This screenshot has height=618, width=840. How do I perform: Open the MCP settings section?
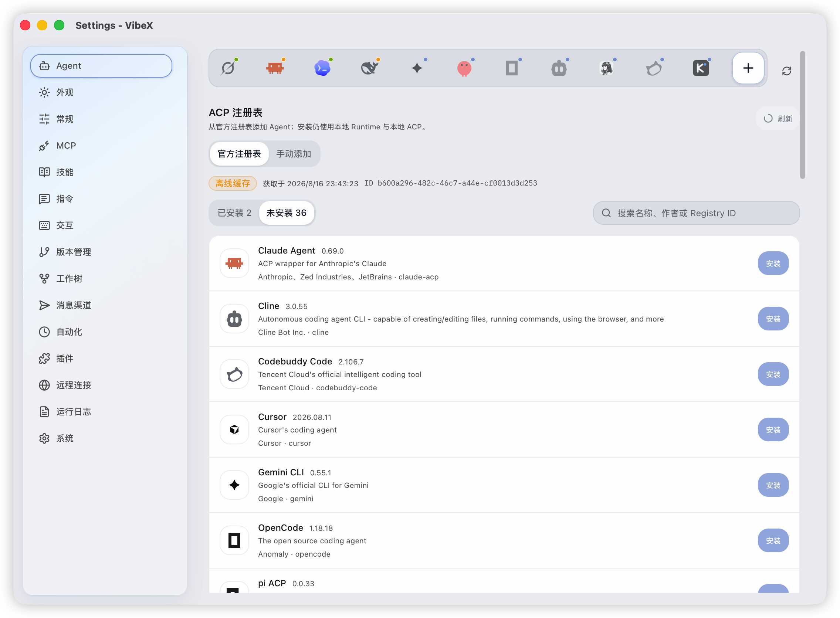pyautogui.click(x=101, y=146)
